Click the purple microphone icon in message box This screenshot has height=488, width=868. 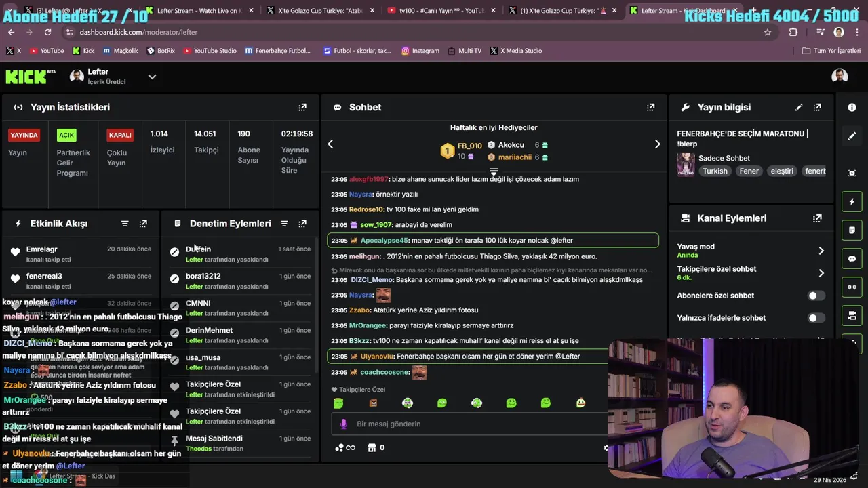[x=343, y=424]
